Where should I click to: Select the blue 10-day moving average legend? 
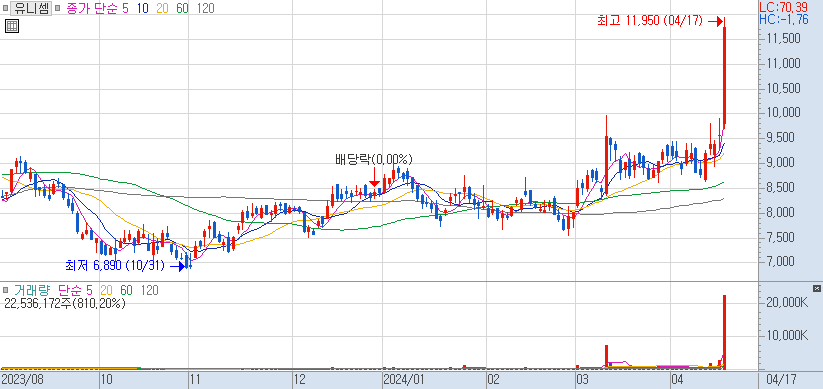pyautogui.click(x=142, y=8)
